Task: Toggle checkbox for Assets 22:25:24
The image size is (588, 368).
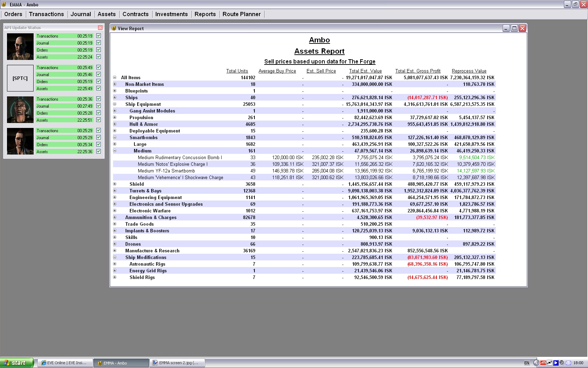Action: (99, 57)
